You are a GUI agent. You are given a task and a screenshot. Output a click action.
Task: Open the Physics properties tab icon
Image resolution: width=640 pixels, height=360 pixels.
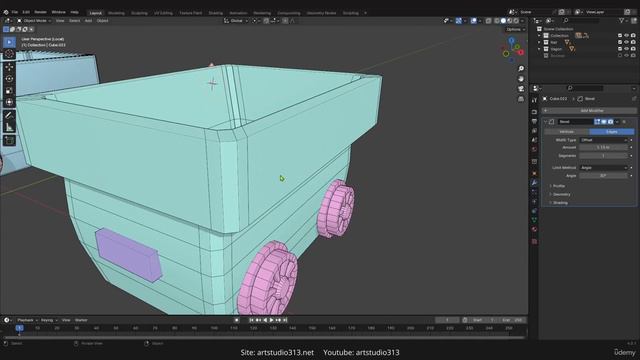pyautogui.click(x=534, y=202)
